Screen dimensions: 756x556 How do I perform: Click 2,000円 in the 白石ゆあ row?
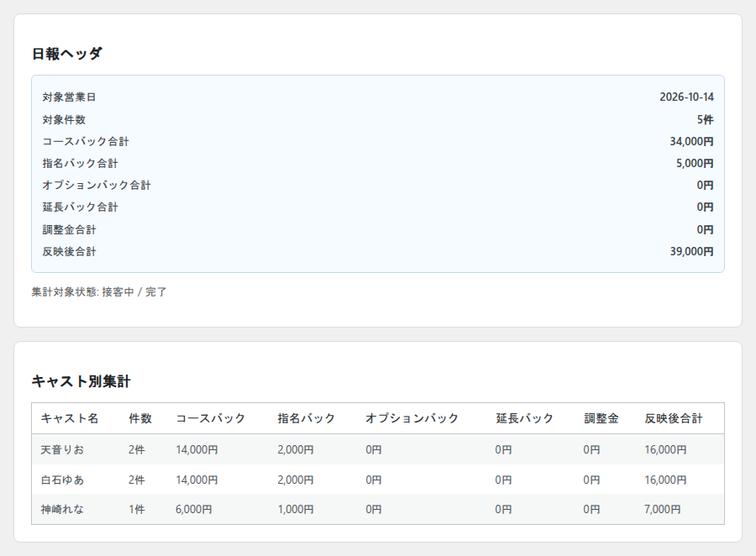pyautogui.click(x=296, y=480)
